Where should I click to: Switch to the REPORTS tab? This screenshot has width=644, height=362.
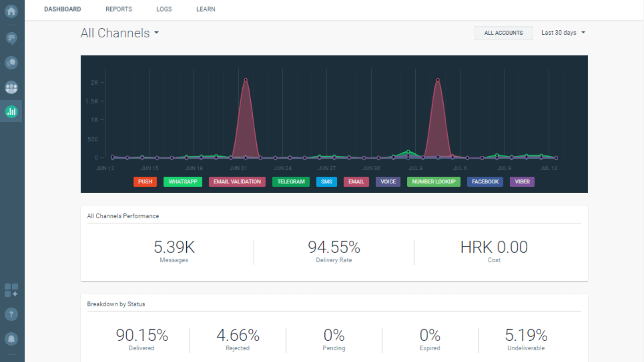click(119, 9)
